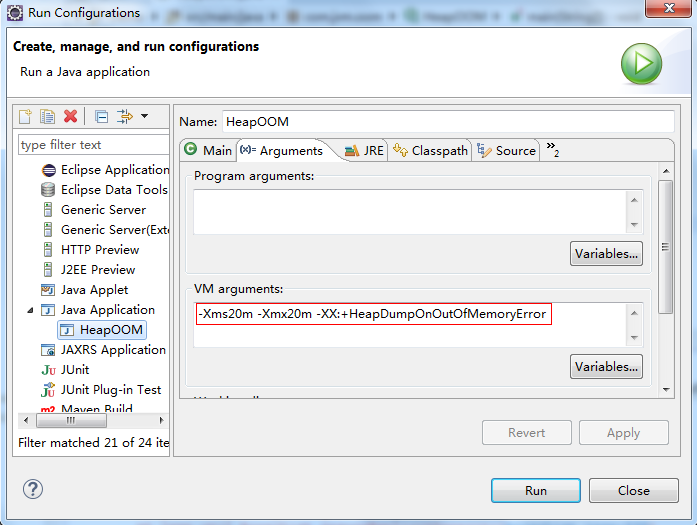Click the Filter launch configurations icon
The image size is (697, 525).
tap(125, 116)
